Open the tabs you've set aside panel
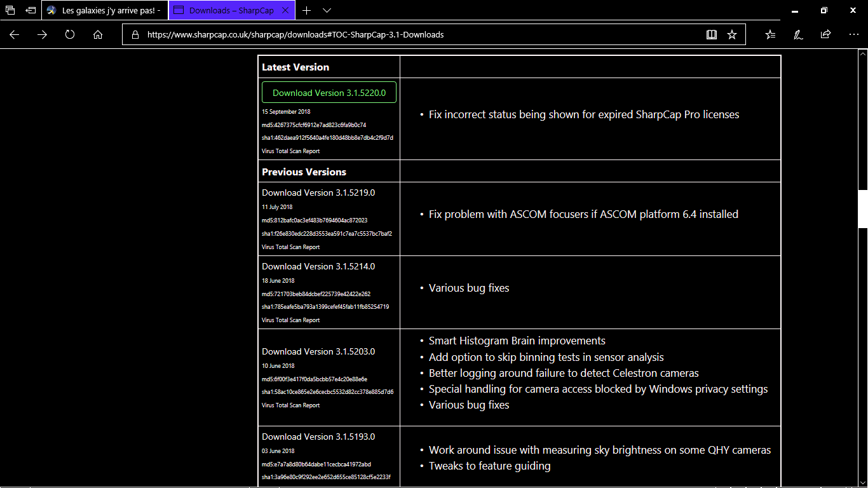The width and height of the screenshot is (868, 488). point(10,10)
